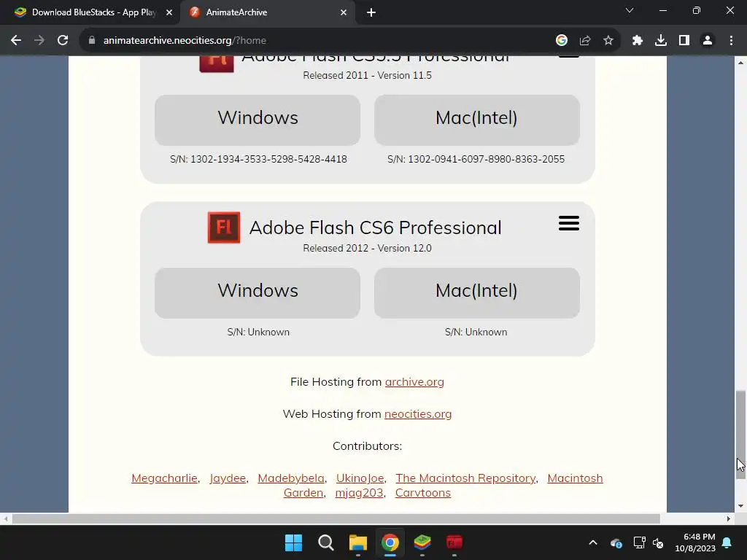Click the forward navigation arrow
747x560 pixels.
pos(39,41)
